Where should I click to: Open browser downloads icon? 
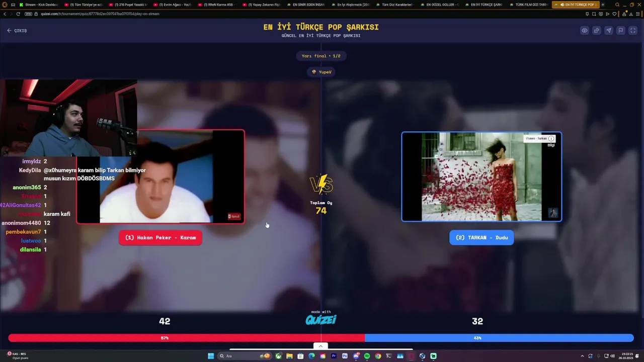631,14
